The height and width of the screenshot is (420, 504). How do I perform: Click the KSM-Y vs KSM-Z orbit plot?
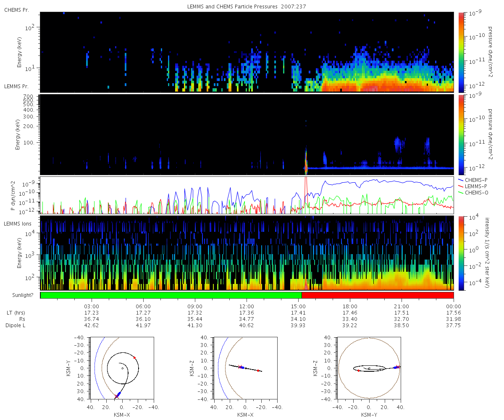(369, 368)
